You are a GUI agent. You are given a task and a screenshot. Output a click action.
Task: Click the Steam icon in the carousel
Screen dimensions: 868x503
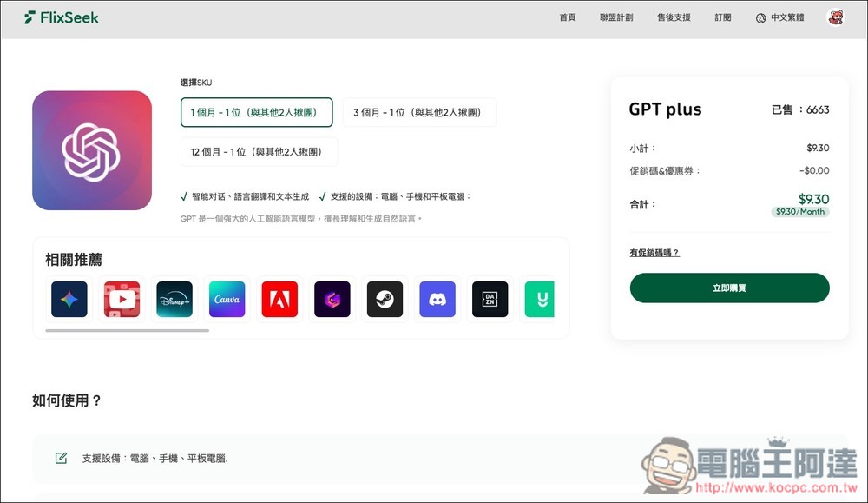385,299
